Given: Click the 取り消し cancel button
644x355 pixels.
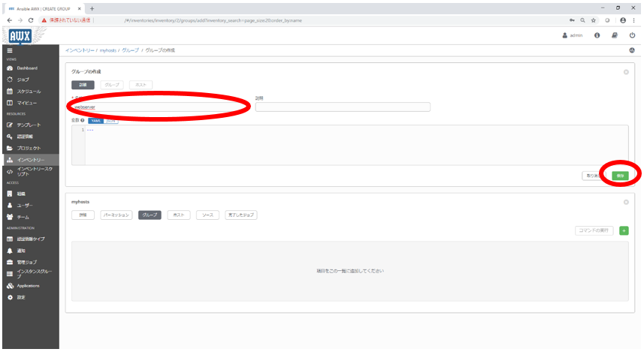Looking at the screenshot, I should click(593, 175).
